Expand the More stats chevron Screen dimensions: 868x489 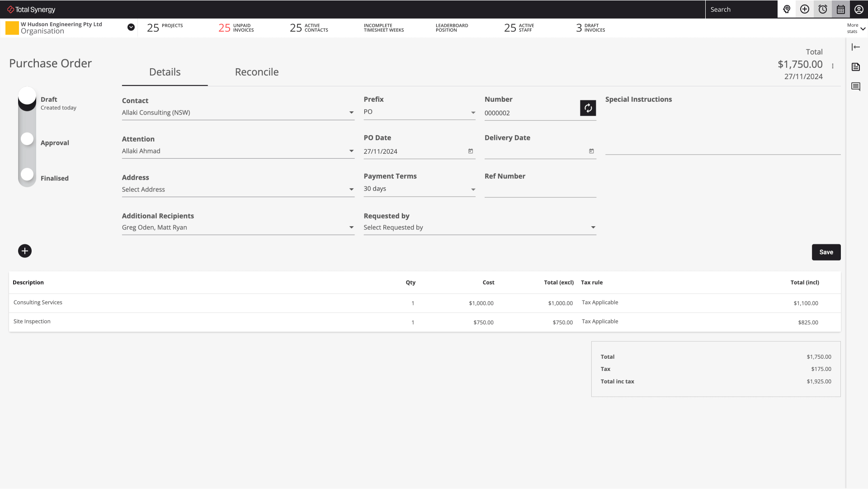(863, 28)
